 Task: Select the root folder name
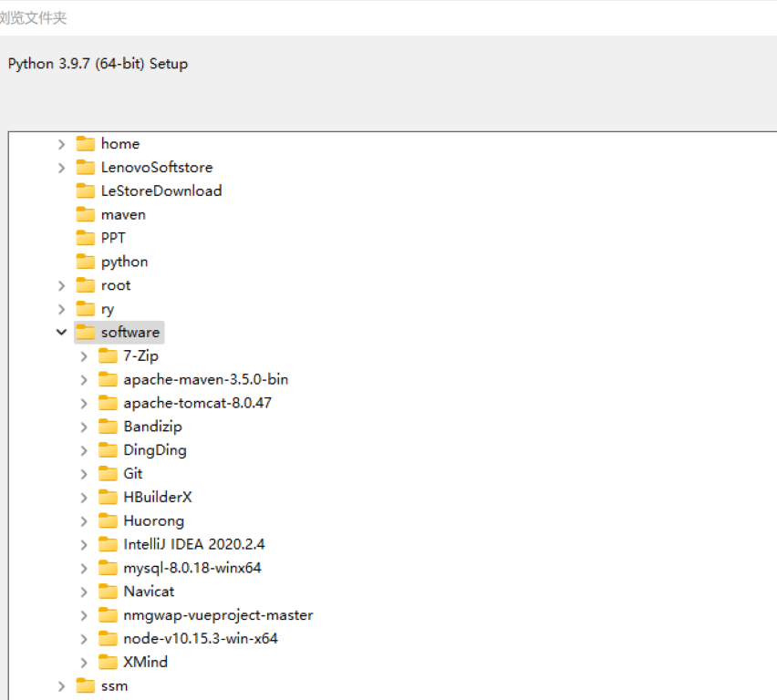[x=116, y=286]
